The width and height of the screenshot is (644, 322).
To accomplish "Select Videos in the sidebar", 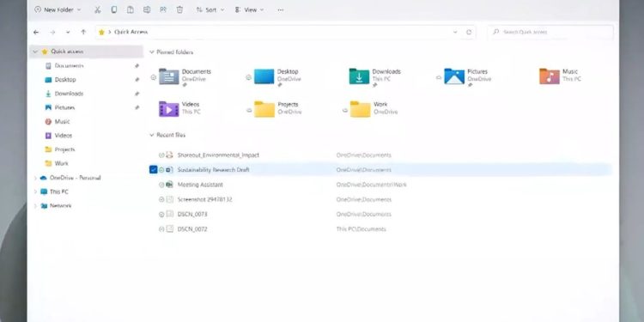I will point(64,136).
